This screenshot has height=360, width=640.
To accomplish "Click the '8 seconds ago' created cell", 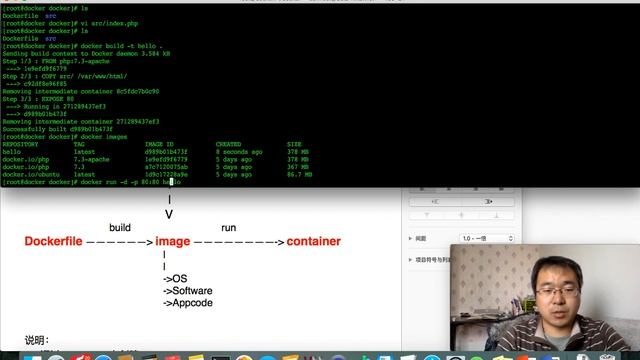I will (239, 152).
